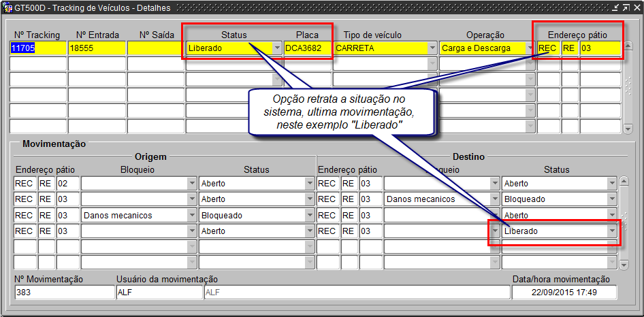Click the Placa column header
This screenshot has height=317, width=644.
[307, 35]
